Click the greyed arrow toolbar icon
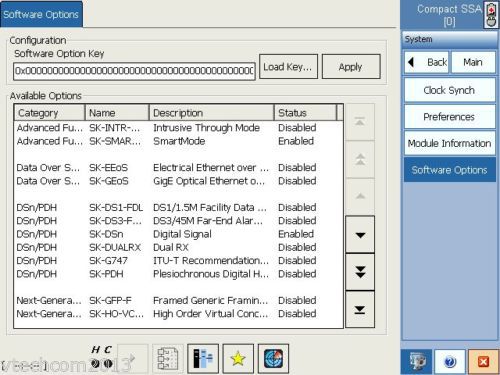The height and width of the screenshot is (375, 500). [x=133, y=359]
